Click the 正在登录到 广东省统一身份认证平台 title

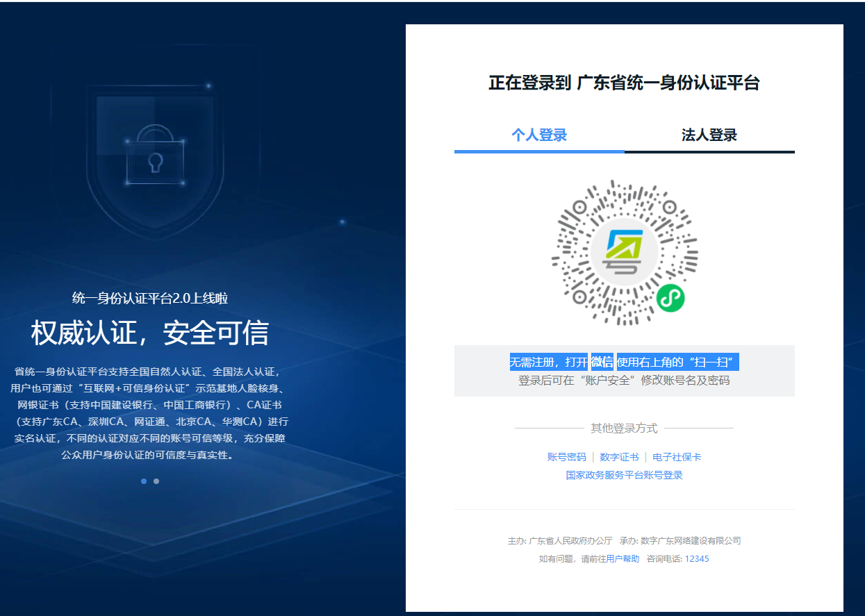pos(624,83)
